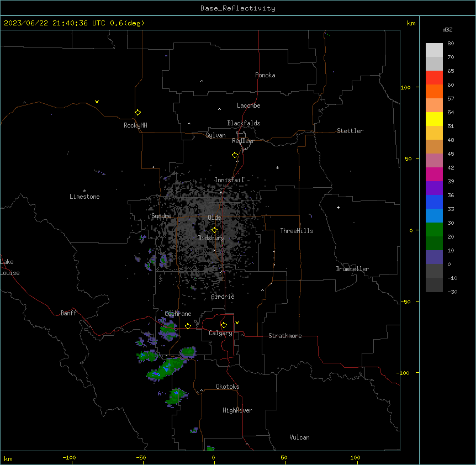The image size is (476, 465).
Task: Select the purple 10 dBZ legend color
Action: tap(434, 257)
